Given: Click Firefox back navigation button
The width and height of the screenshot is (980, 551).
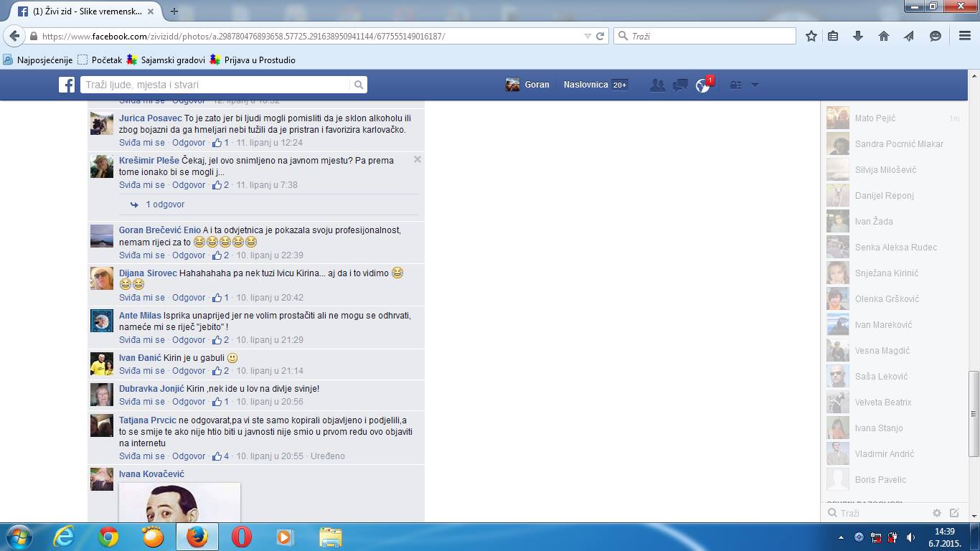Looking at the screenshot, I should (x=14, y=36).
